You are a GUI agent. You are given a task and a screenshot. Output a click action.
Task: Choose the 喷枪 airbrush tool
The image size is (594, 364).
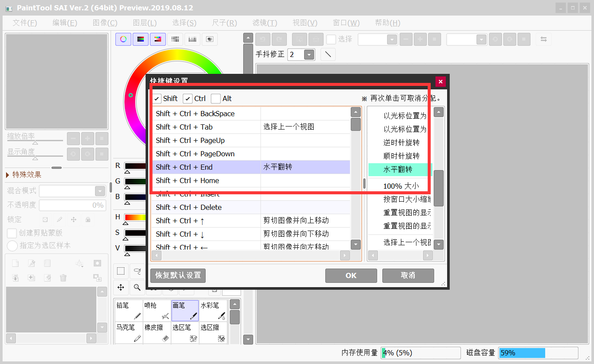click(x=157, y=311)
